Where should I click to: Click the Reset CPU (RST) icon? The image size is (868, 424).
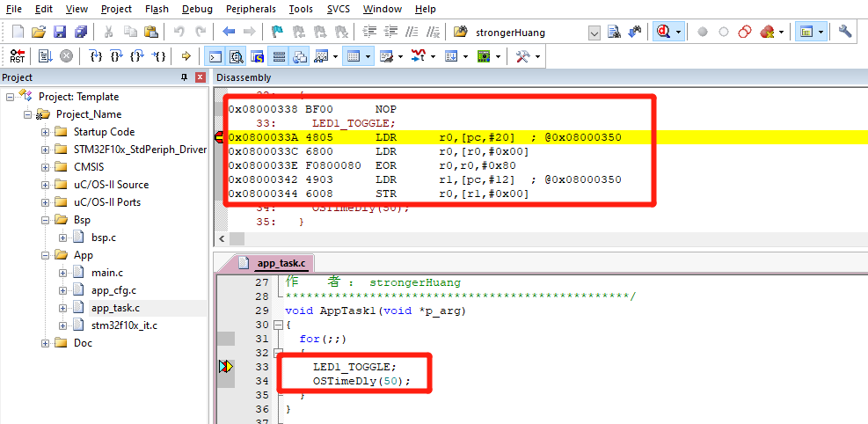tap(18, 56)
